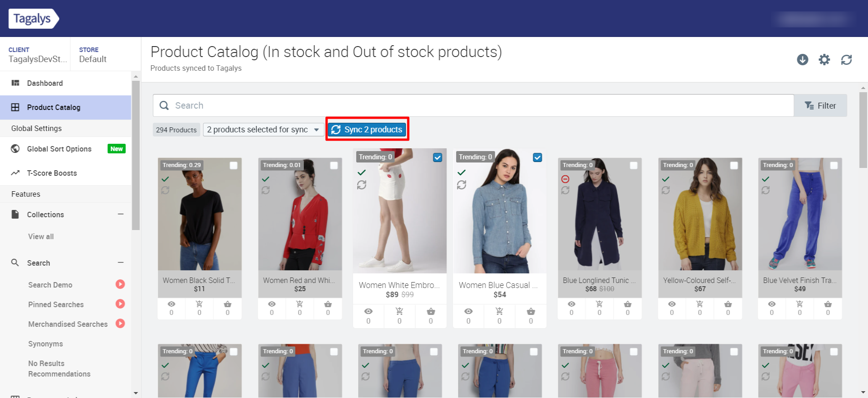Click Women Blue Casual product thumbnail
The height and width of the screenshot is (398, 868).
point(500,211)
